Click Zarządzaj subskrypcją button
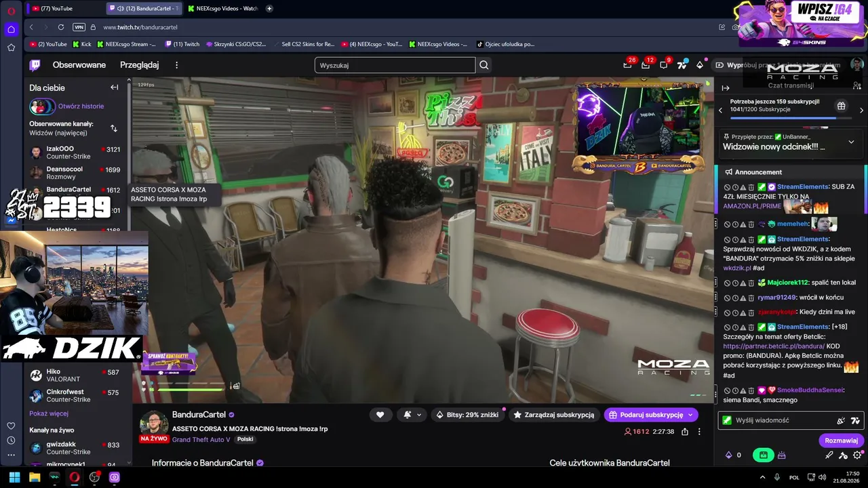This screenshot has width=868, height=488. pyautogui.click(x=553, y=415)
